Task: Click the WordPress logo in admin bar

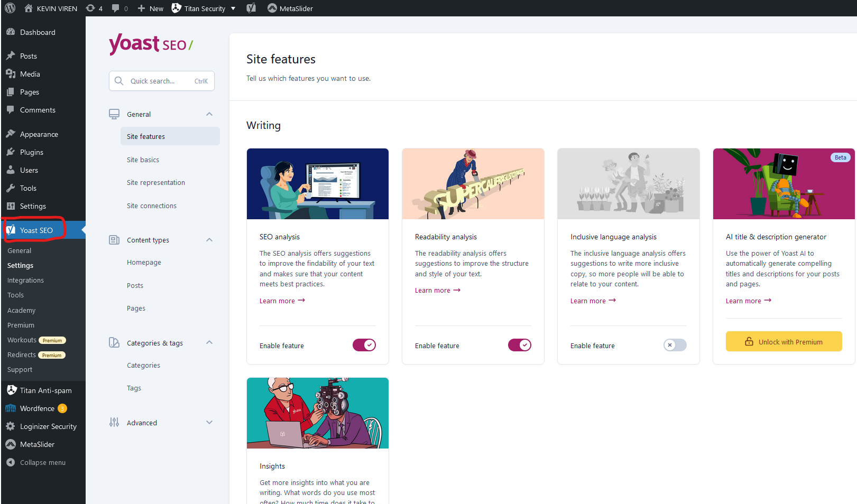Action: [10, 8]
